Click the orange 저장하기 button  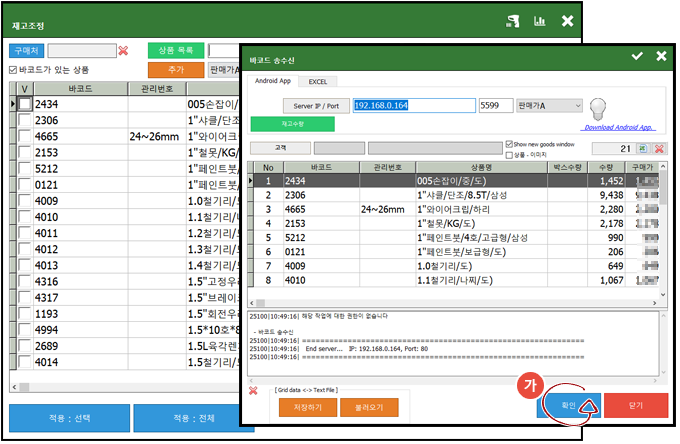tap(307, 408)
